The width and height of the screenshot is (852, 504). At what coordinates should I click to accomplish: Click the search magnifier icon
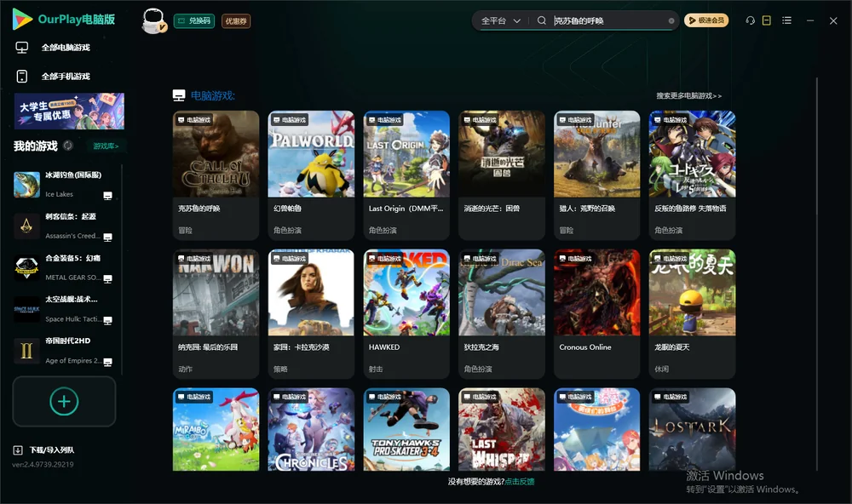click(x=542, y=20)
